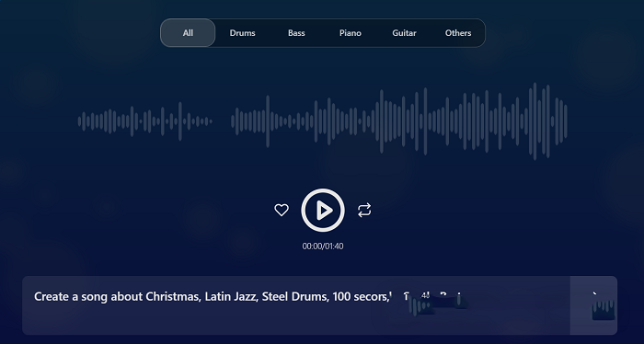The image size is (644, 344).
Task: Play the generated Christmas song
Action: pyautogui.click(x=323, y=211)
